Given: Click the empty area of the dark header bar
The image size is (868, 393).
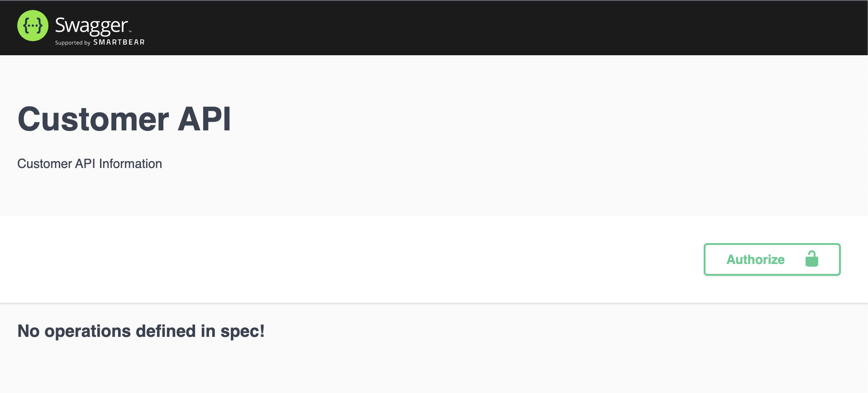Looking at the screenshot, I should click(x=498, y=28).
